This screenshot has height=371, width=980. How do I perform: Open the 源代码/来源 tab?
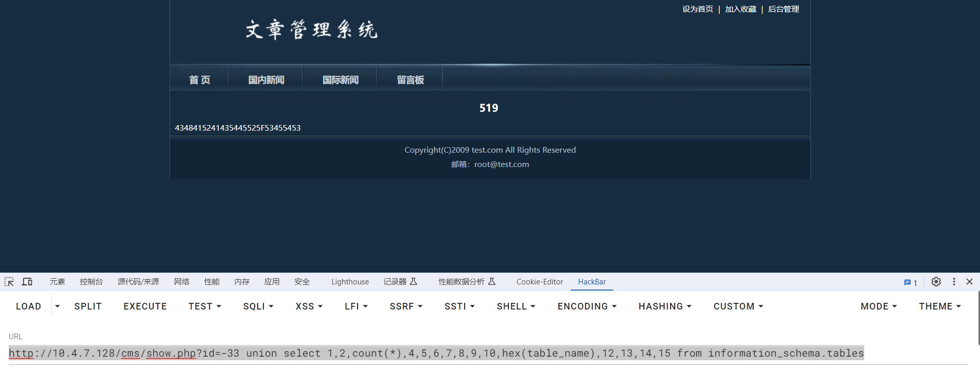138,282
